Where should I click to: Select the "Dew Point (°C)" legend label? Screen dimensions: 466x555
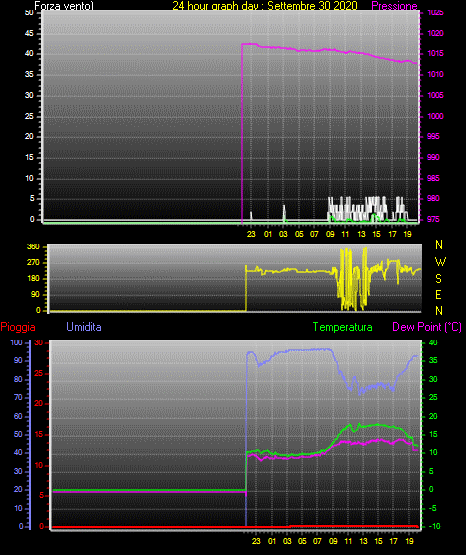(x=427, y=327)
